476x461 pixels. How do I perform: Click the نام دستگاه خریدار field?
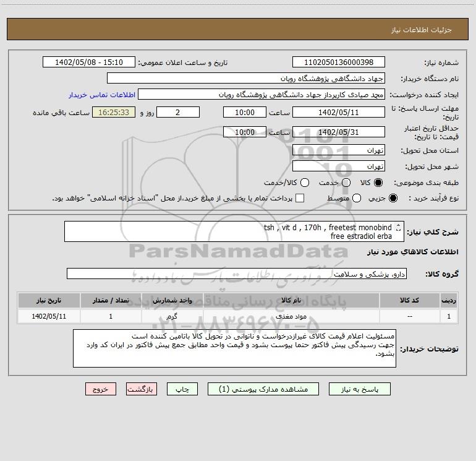[246, 78]
